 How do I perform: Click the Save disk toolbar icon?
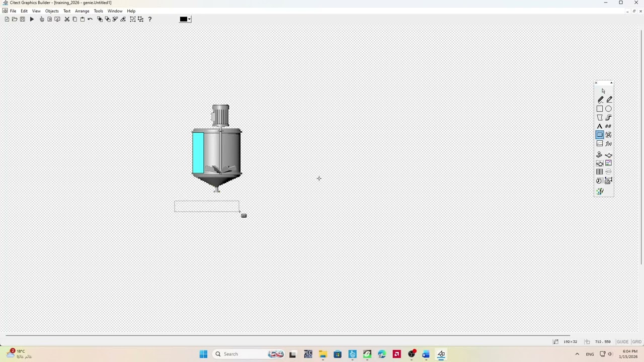point(22,19)
